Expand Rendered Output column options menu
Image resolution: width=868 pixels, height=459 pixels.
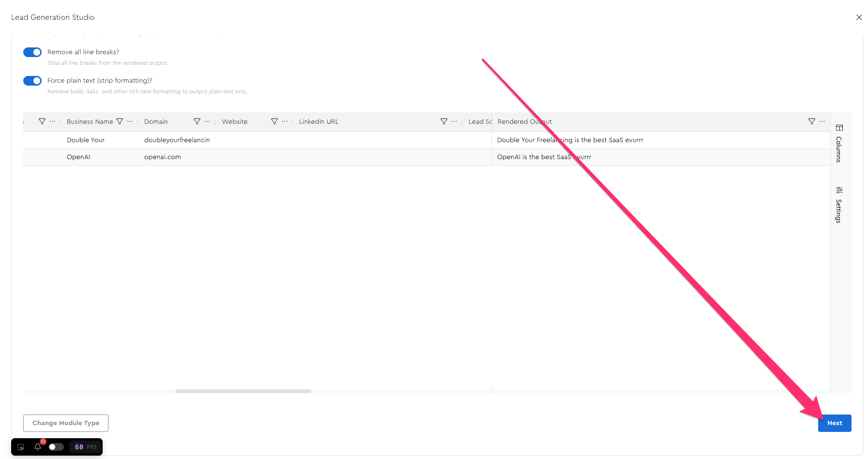[822, 121]
